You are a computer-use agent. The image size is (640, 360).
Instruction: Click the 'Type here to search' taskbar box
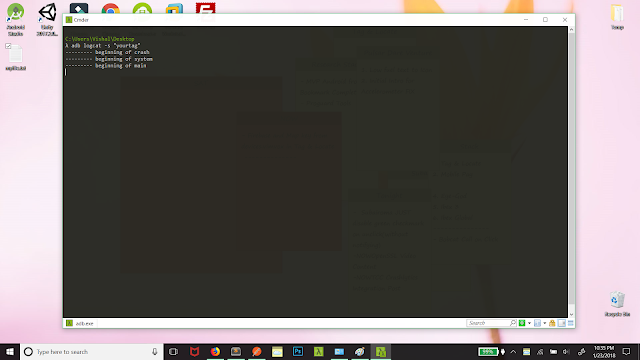(92, 351)
